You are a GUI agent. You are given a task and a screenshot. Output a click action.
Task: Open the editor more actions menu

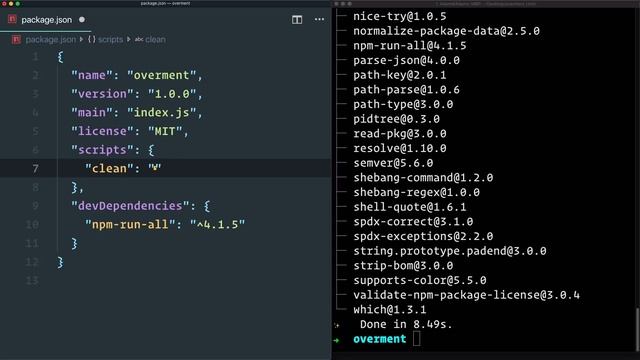[319, 20]
